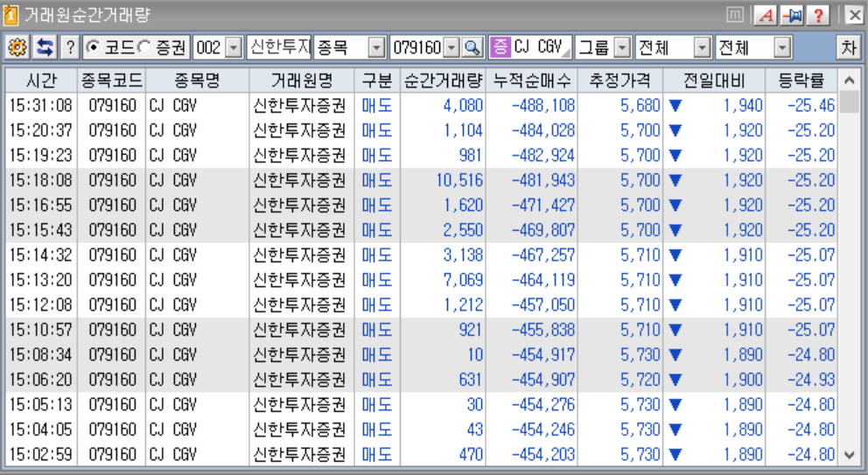
Task: Sort by the 시간 column header
Action: pyautogui.click(x=41, y=80)
